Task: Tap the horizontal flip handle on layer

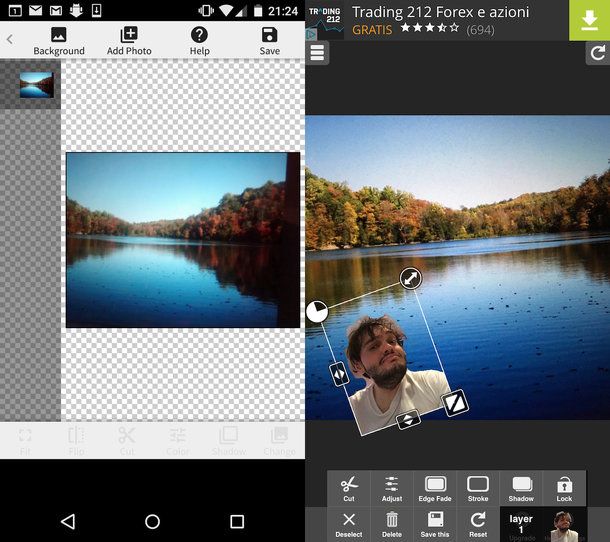Action: (339, 374)
